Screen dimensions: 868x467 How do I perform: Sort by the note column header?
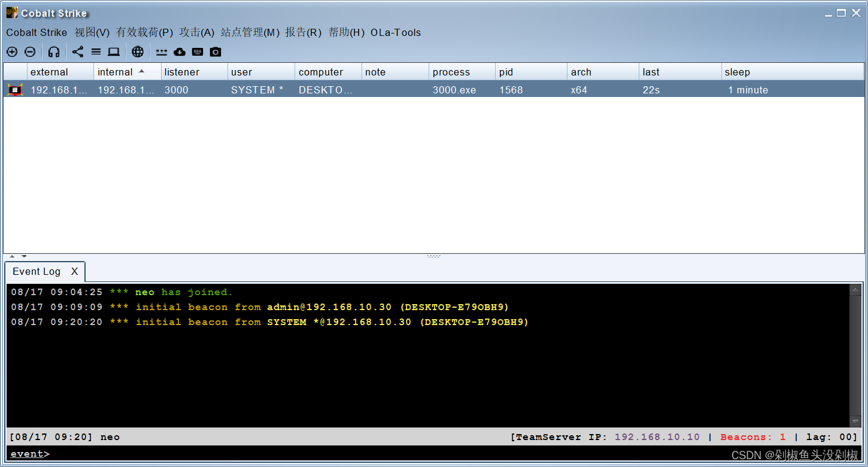(x=395, y=72)
